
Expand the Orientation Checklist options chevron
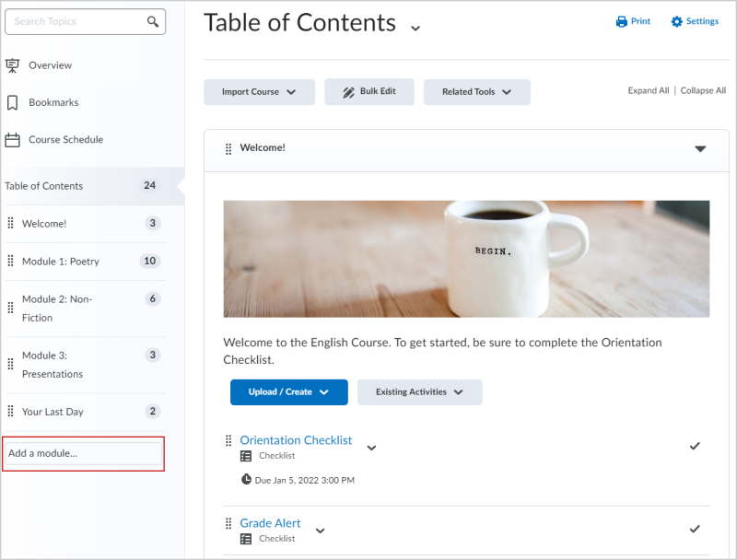pos(371,448)
